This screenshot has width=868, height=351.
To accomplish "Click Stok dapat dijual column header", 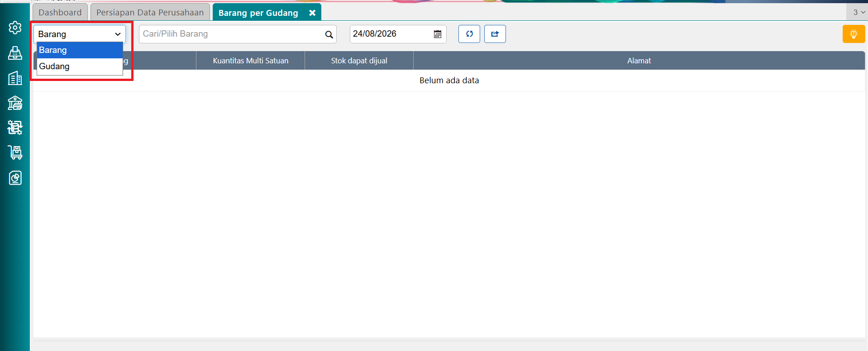I will (359, 61).
